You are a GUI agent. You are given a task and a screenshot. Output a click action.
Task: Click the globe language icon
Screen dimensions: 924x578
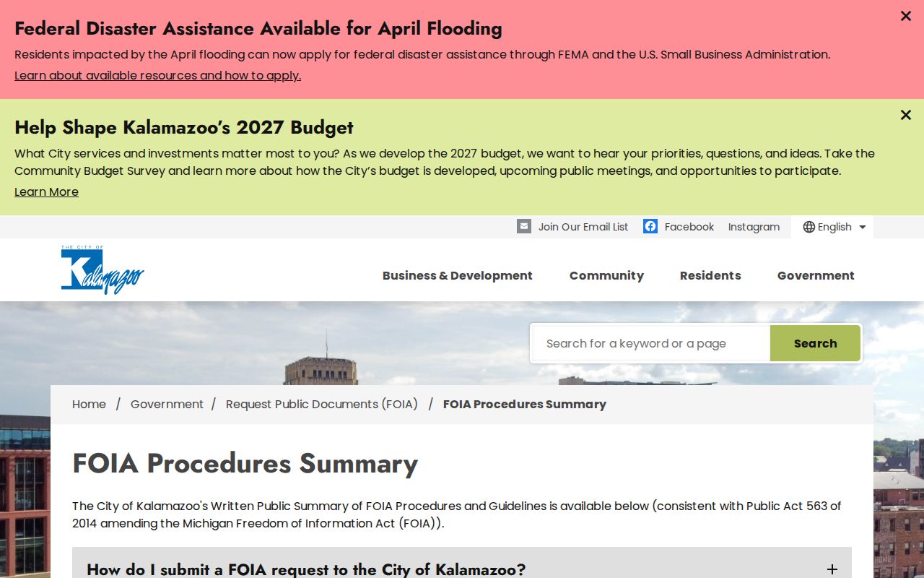(x=809, y=227)
